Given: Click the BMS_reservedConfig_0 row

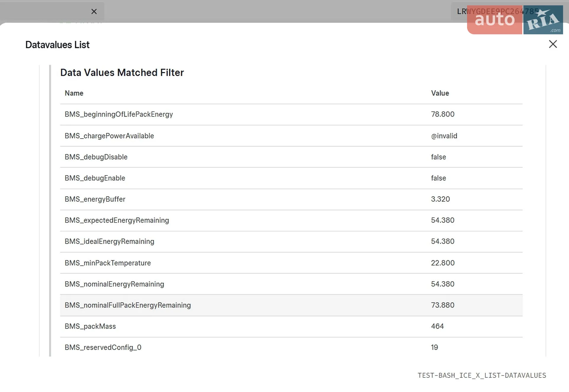Looking at the screenshot, I should 291,347.
